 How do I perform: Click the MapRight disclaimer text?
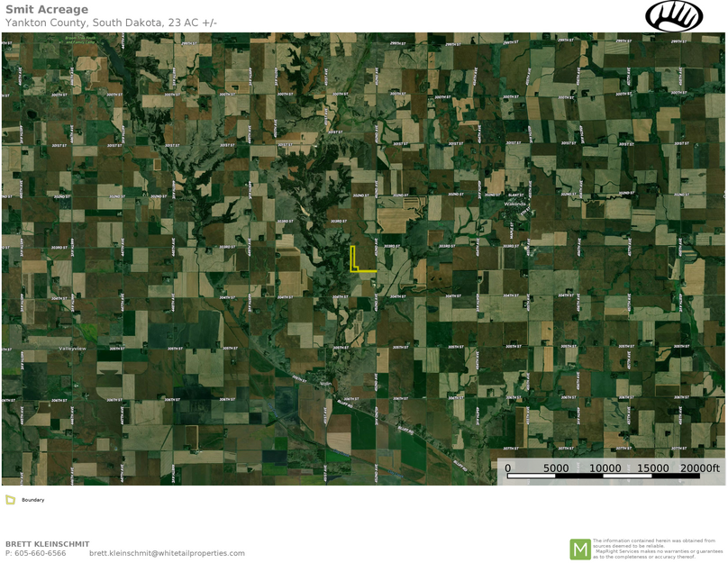[657, 549]
